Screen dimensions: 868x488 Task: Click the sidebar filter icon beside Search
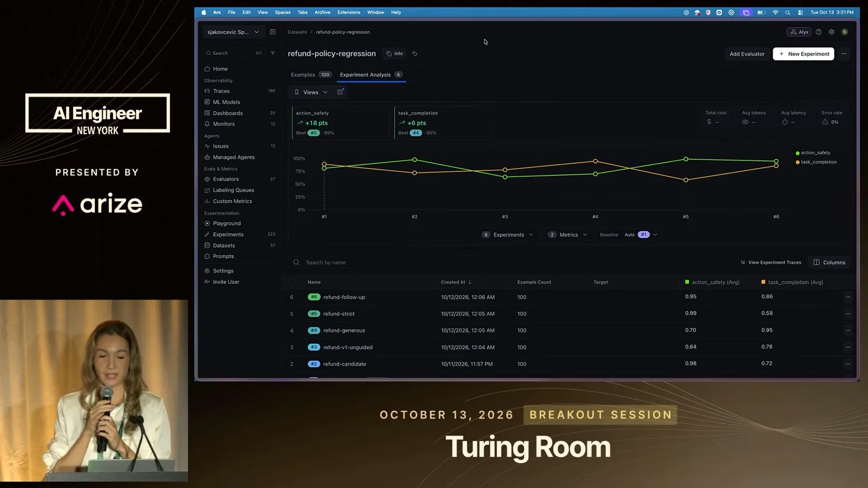[x=273, y=53]
